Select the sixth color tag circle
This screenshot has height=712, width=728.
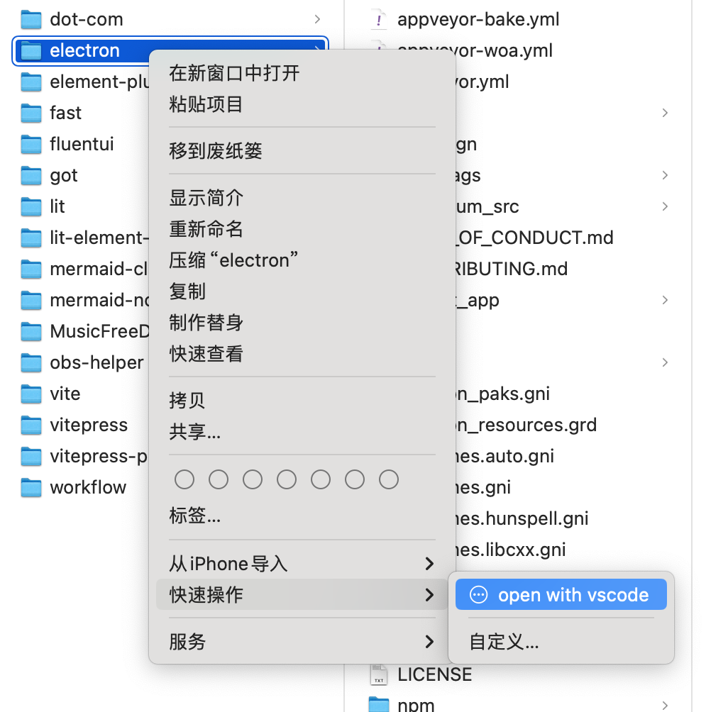pos(355,479)
